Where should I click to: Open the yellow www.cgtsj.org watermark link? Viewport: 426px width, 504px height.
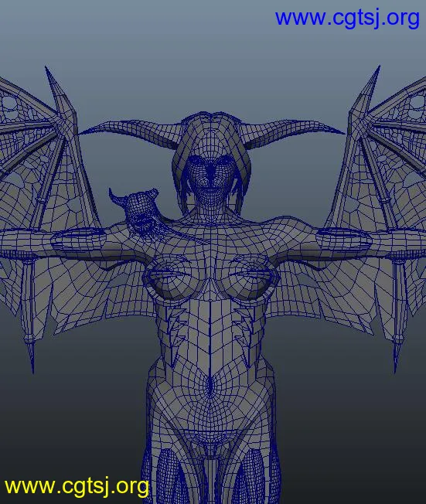click(77, 485)
